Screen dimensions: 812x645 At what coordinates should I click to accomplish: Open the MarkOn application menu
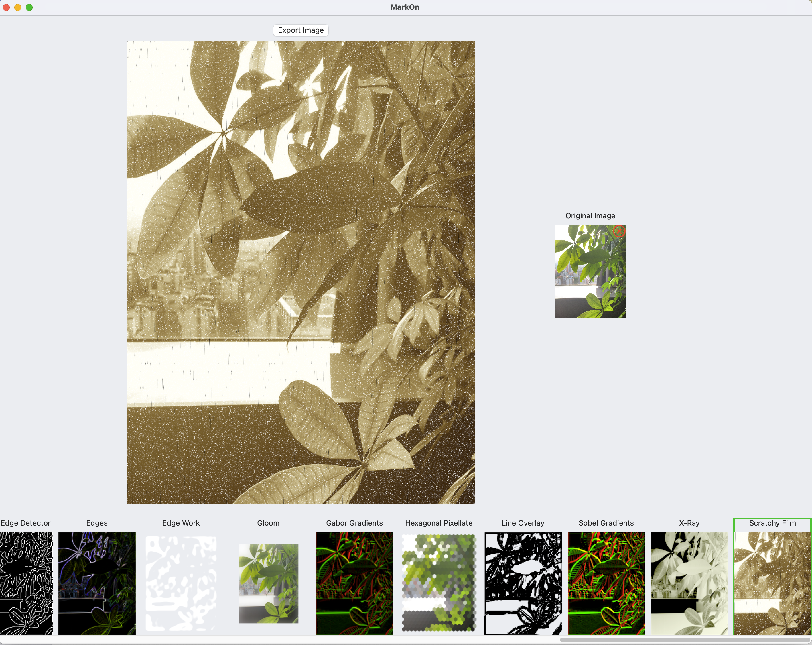pos(405,7)
